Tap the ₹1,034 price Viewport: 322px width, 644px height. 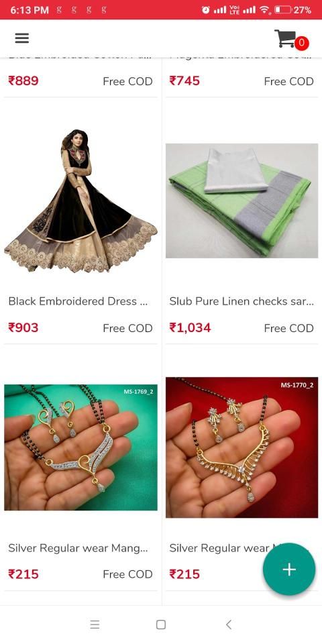coord(190,328)
